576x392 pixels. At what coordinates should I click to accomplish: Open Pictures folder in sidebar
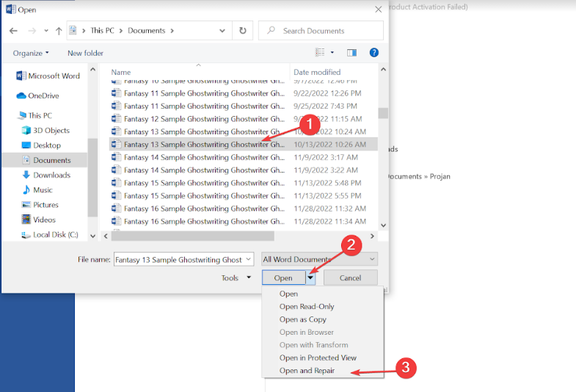coord(40,205)
